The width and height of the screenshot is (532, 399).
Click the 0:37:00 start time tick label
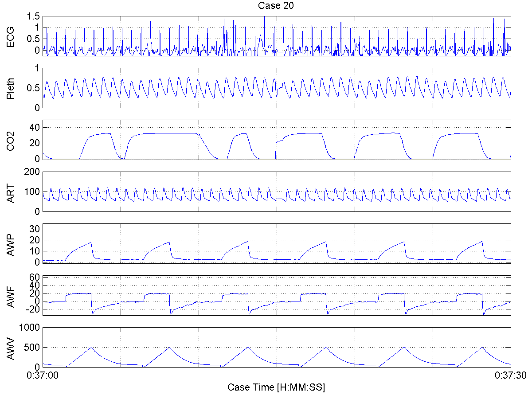click(x=43, y=376)
